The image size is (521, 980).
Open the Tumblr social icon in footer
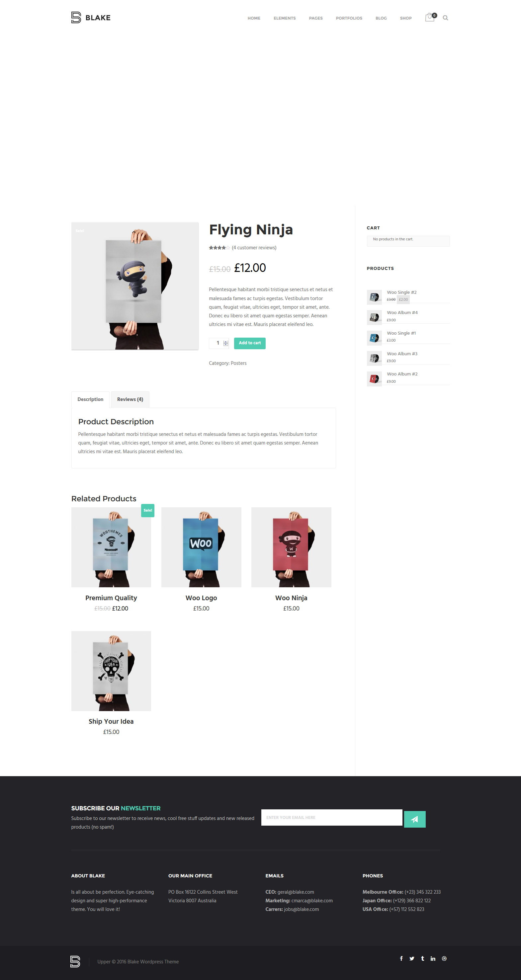[x=422, y=958]
